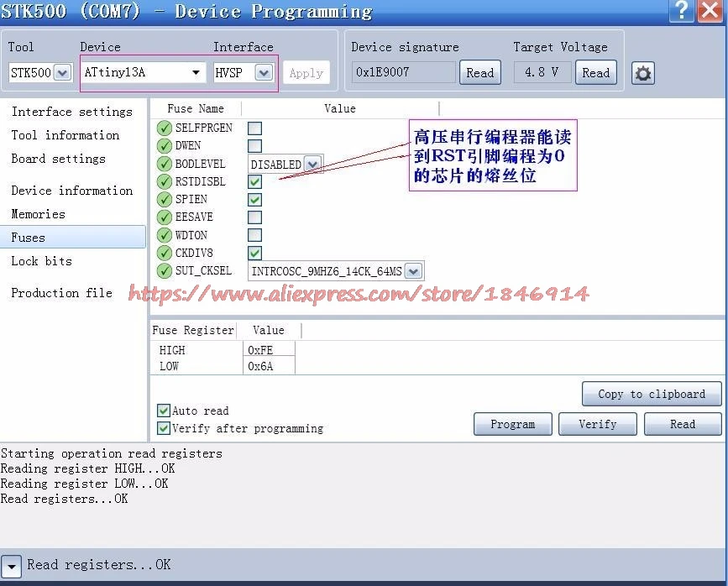Open the Memories section

[38, 214]
